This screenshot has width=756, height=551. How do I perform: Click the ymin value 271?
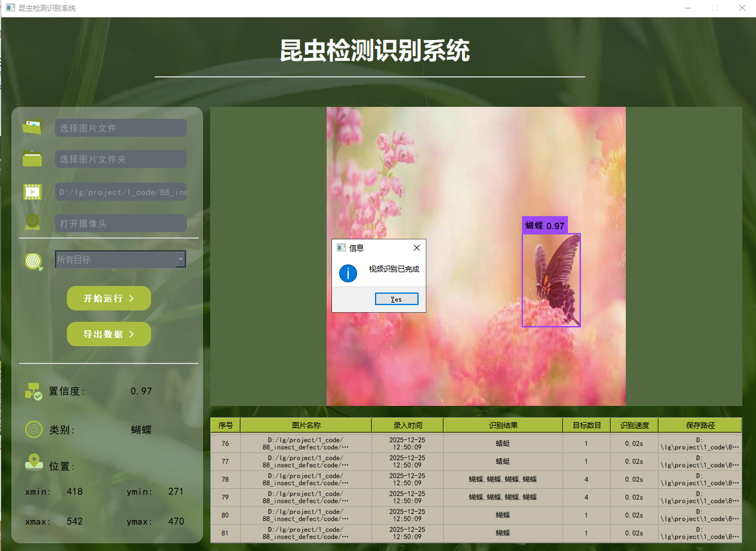point(176,492)
